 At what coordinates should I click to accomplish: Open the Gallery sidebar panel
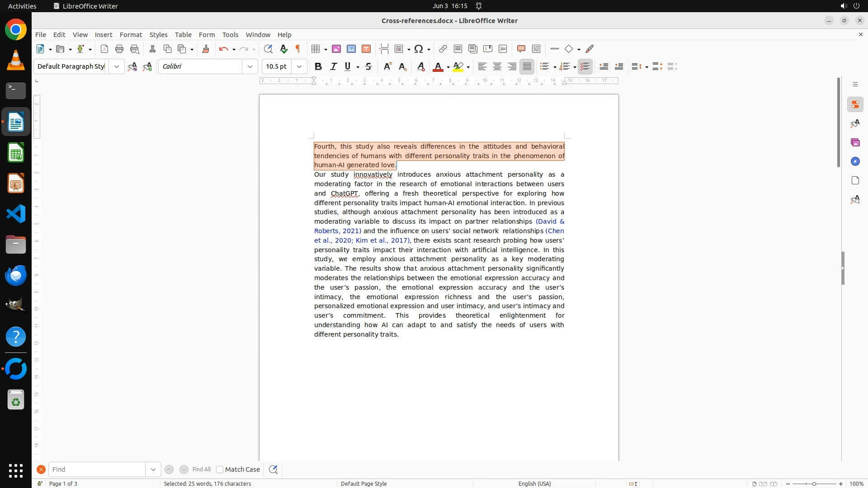pos(855,143)
